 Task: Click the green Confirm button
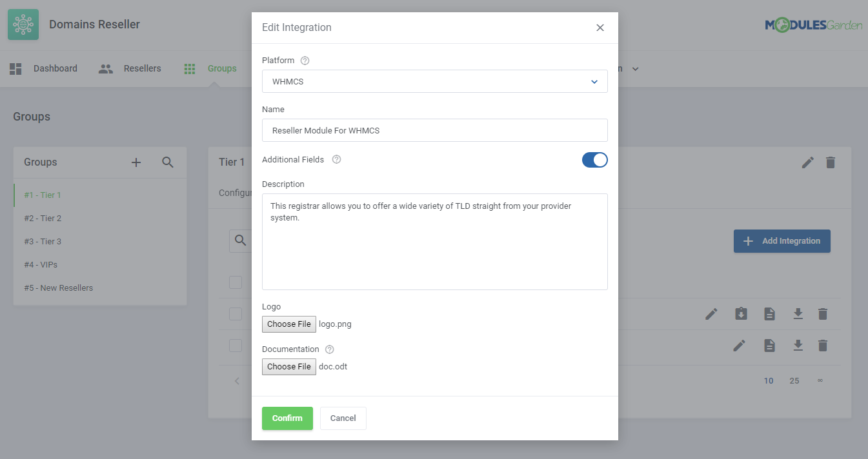coord(287,418)
